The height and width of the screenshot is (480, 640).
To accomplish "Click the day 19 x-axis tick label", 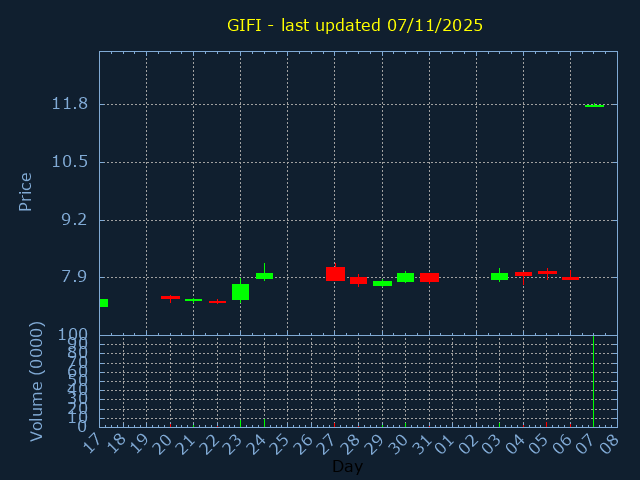I will point(139,444).
